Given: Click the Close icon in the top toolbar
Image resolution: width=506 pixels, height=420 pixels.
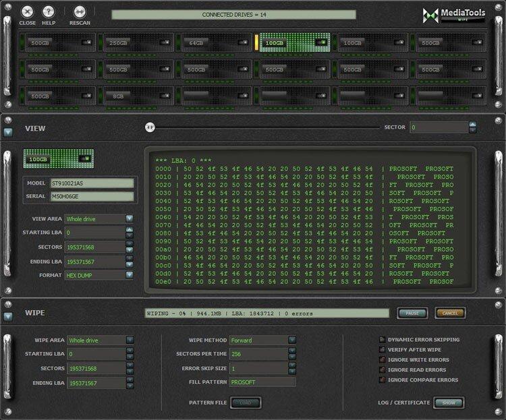Looking at the screenshot, I should [x=28, y=12].
